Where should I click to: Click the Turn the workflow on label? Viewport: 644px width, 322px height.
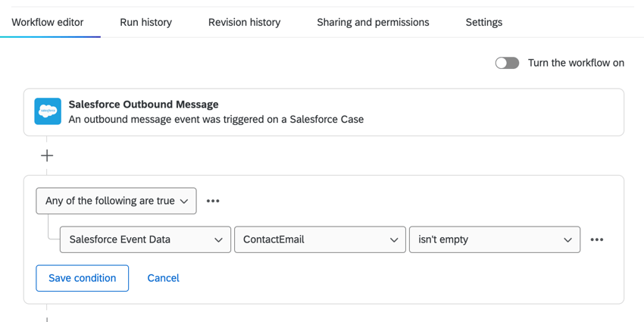(576, 63)
